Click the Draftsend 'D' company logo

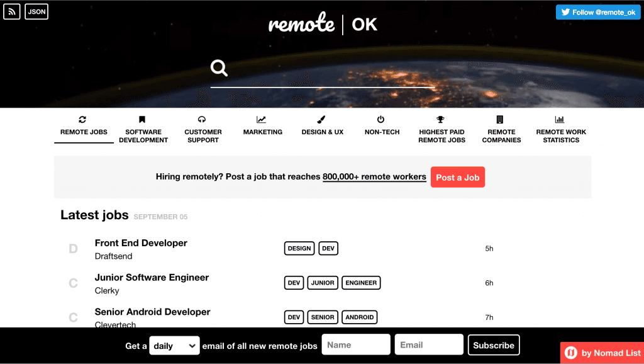tap(73, 249)
